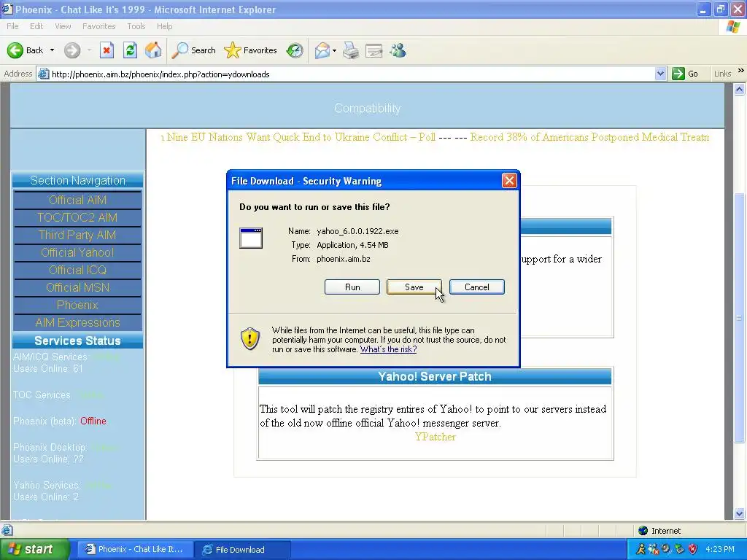
Task: Click the Mail envelope icon
Action: (322, 50)
